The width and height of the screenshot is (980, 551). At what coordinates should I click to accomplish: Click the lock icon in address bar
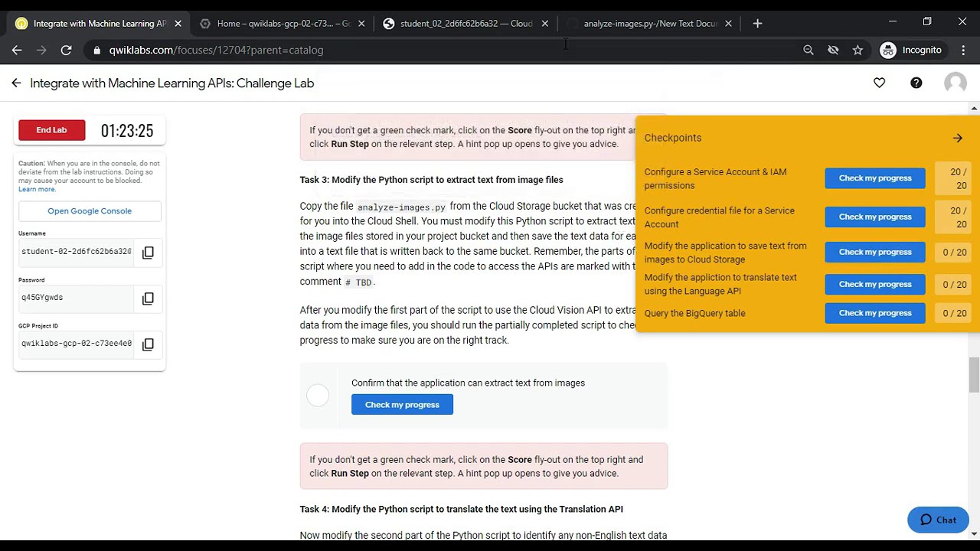(x=96, y=50)
